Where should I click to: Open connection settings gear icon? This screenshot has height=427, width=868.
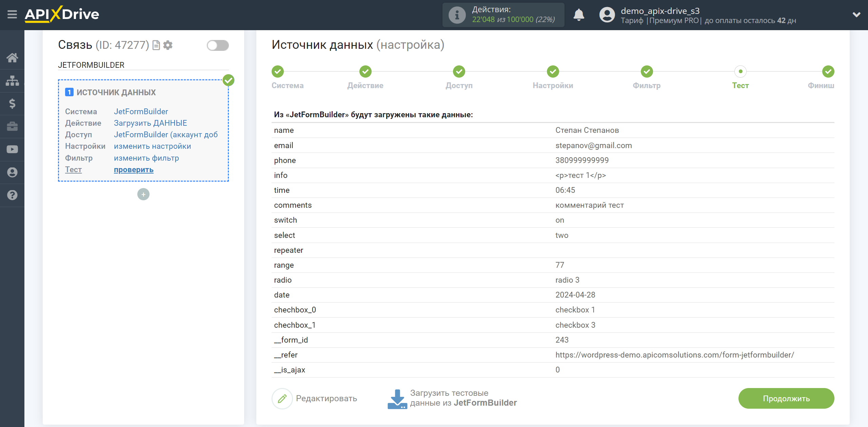[x=168, y=45]
